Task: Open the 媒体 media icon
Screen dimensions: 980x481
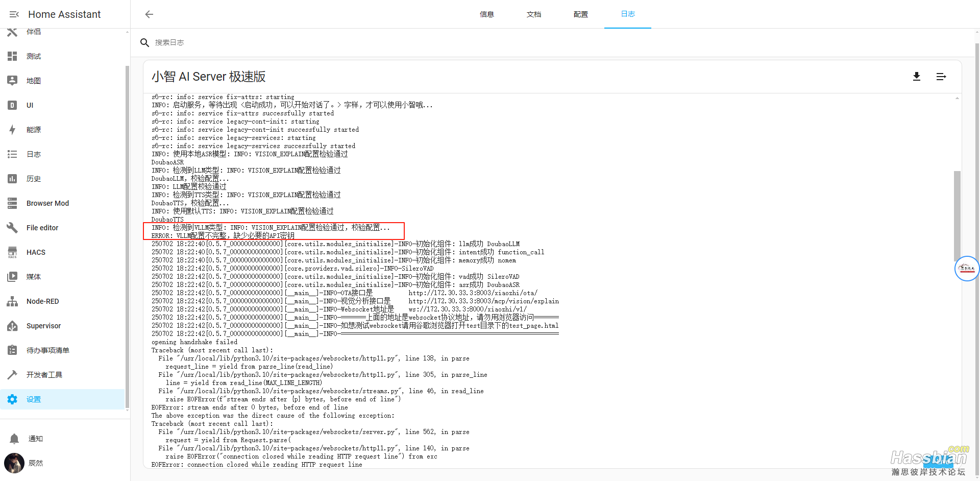Action: tap(12, 277)
